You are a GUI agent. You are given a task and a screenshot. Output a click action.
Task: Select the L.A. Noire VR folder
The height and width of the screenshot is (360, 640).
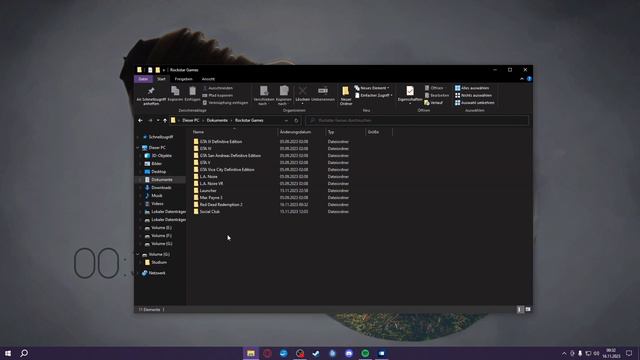(211, 184)
